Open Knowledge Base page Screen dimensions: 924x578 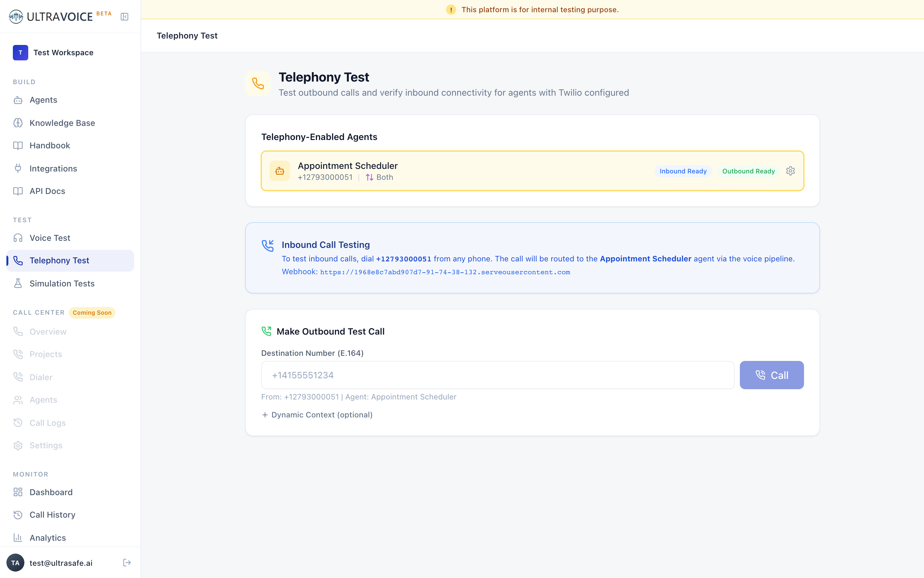pyautogui.click(x=70, y=123)
